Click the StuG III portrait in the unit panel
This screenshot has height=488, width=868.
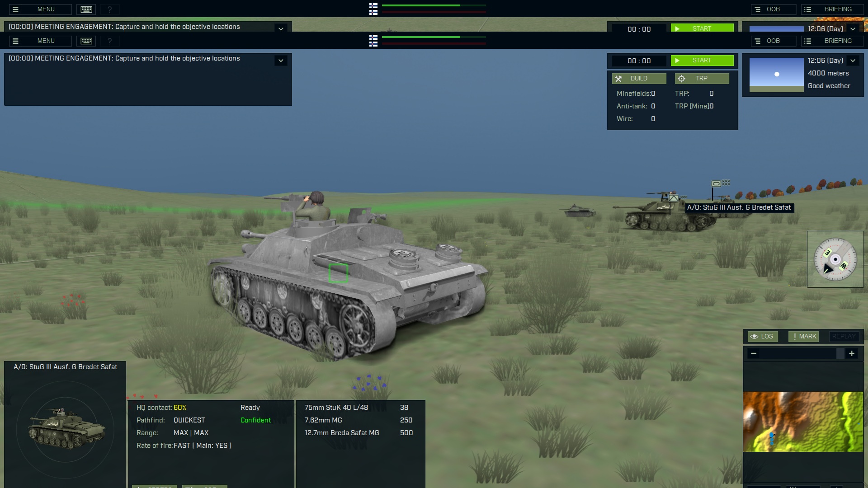click(x=66, y=429)
